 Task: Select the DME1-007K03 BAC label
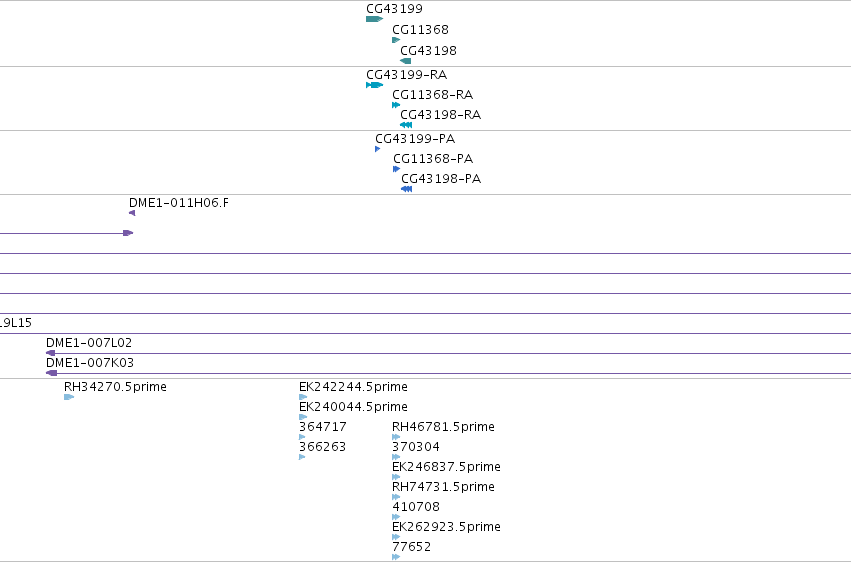click(90, 362)
